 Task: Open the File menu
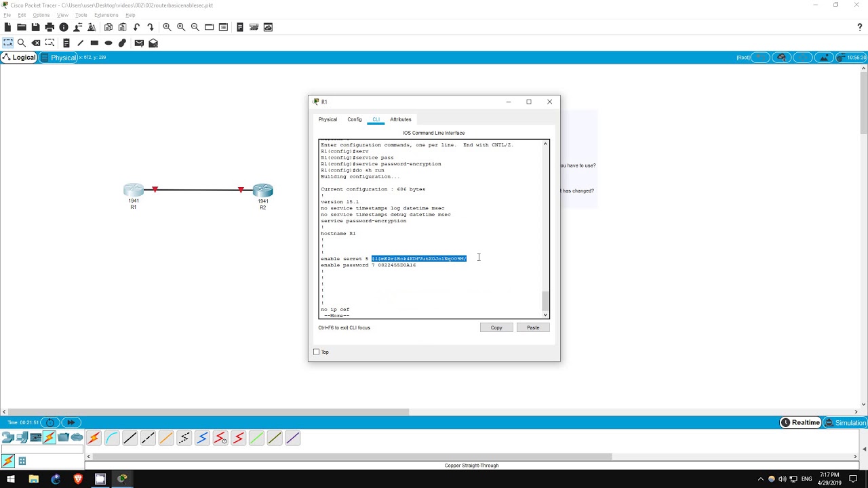[7, 15]
